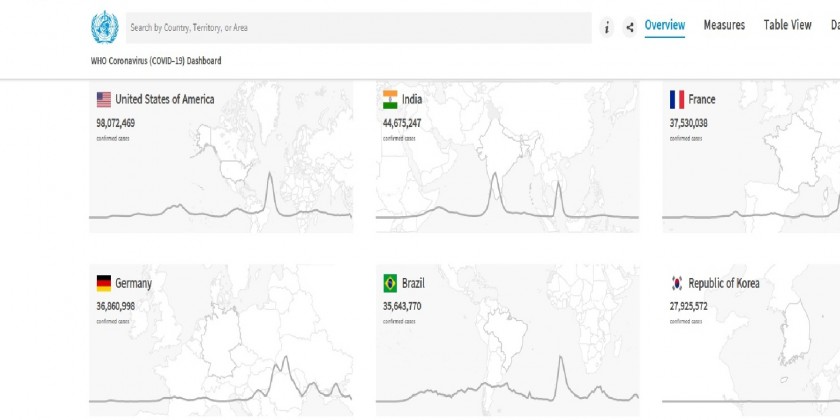
Task: Click the WHO logo icon
Action: click(103, 27)
